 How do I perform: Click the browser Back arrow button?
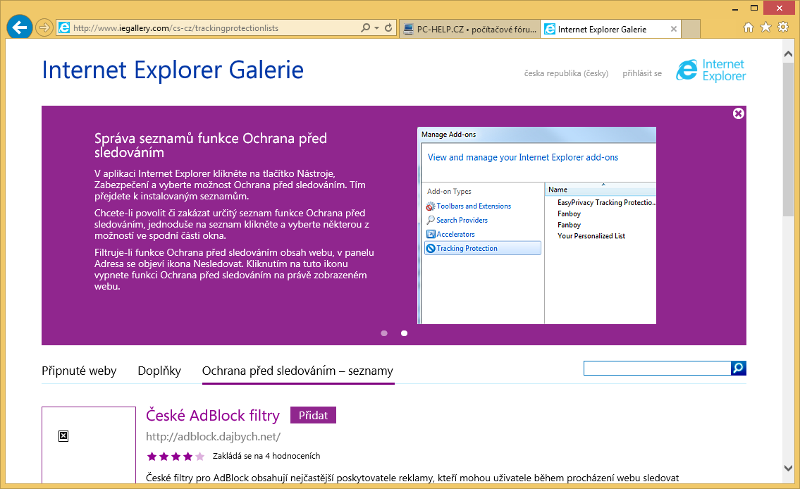pos(19,28)
